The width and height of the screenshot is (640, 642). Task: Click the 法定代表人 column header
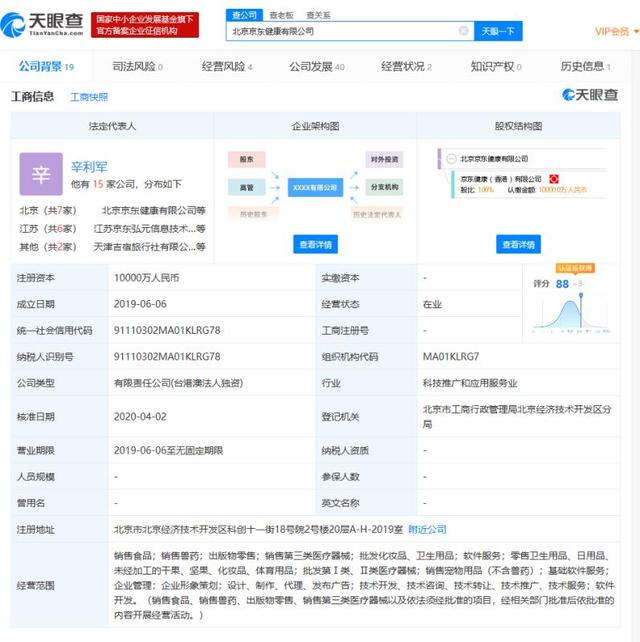(112, 126)
